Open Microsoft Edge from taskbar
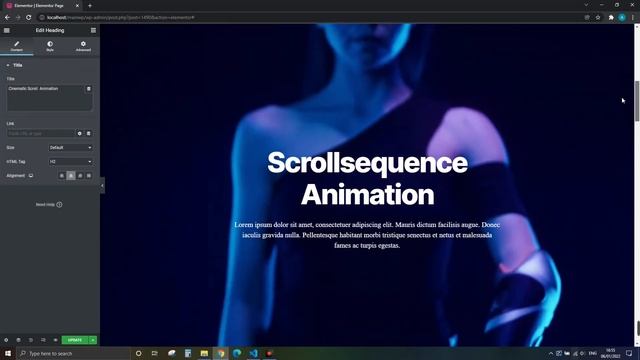Image resolution: width=640 pixels, height=360 pixels. pos(237,353)
